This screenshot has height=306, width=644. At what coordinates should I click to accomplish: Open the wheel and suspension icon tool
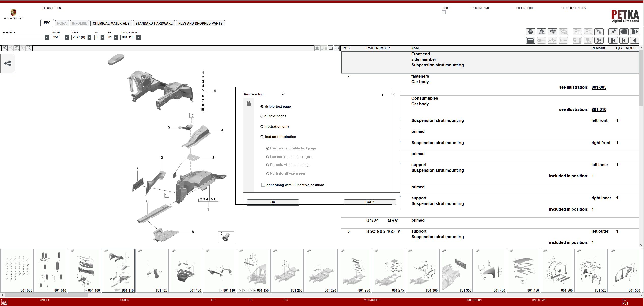[x=541, y=32]
